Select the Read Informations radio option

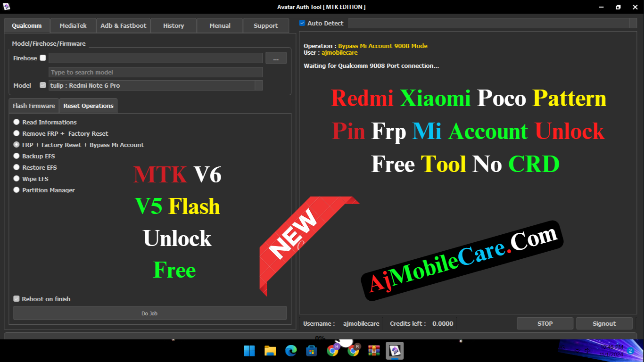(x=17, y=122)
